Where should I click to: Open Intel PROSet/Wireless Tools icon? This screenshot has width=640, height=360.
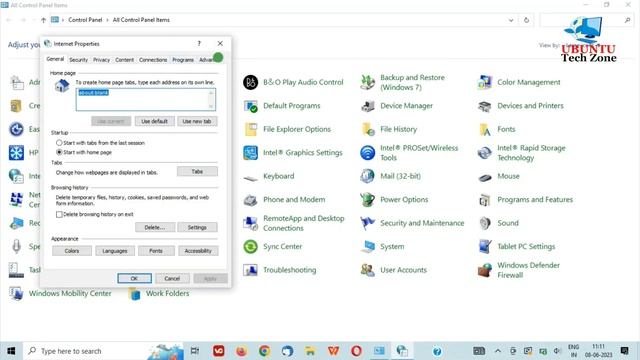[368, 153]
